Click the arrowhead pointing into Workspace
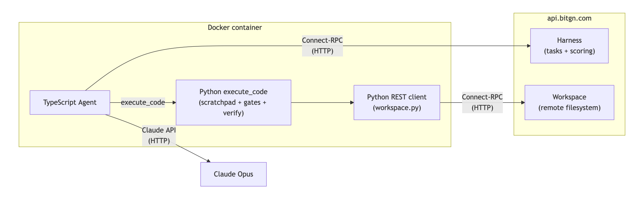This screenshot has height=200, width=644. (523, 102)
